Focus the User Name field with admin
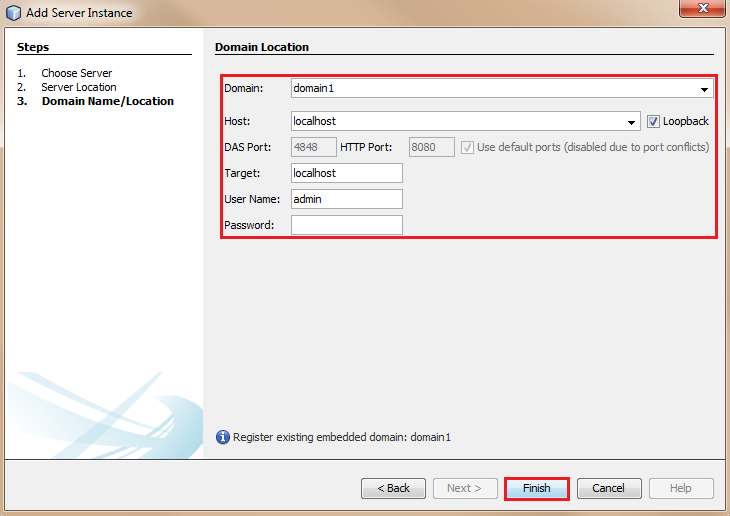Image resolution: width=730 pixels, height=516 pixels. point(347,199)
